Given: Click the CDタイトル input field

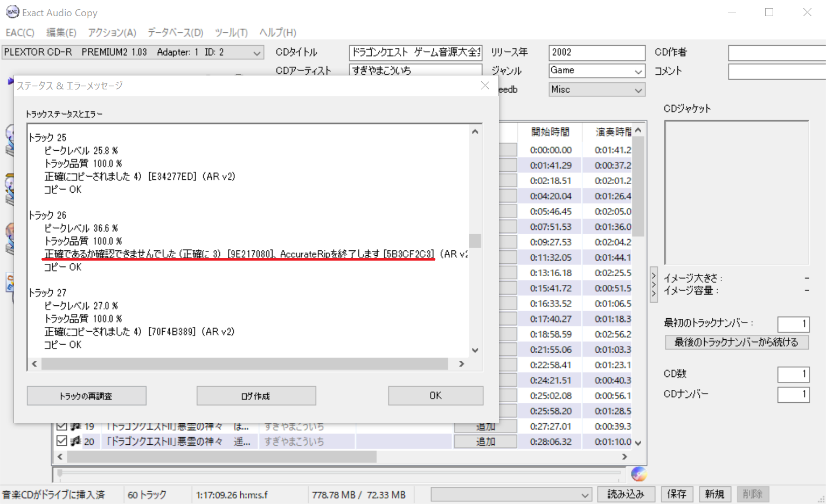Looking at the screenshot, I should click(415, 52).
